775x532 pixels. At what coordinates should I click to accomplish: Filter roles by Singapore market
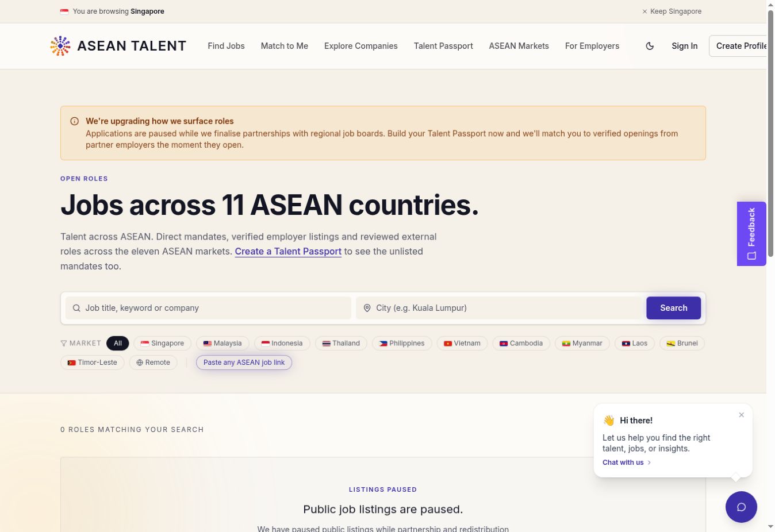pyautogui.click(x=163, y=344)
